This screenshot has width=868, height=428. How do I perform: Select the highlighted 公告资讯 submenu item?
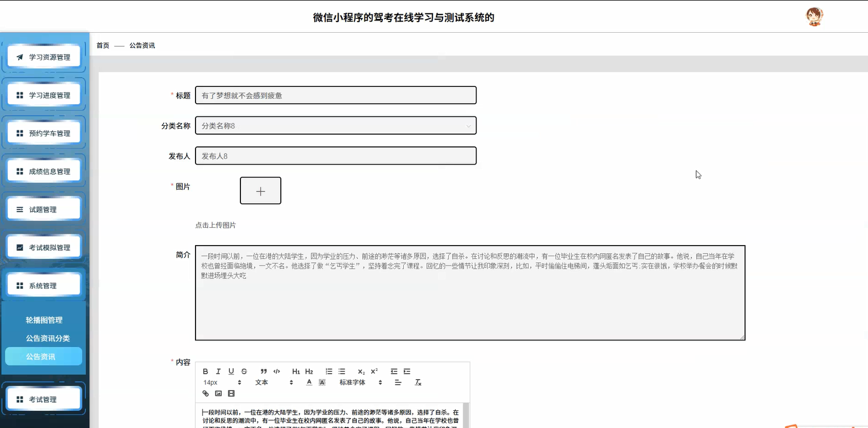(x=44, y=356)
